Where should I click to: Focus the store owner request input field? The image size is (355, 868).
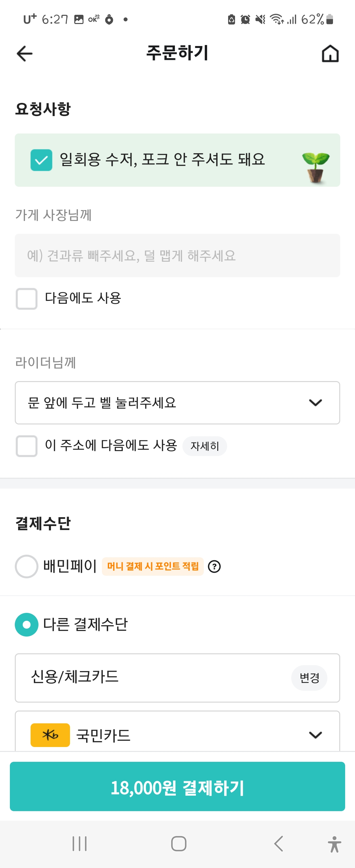tap(177, 255)
